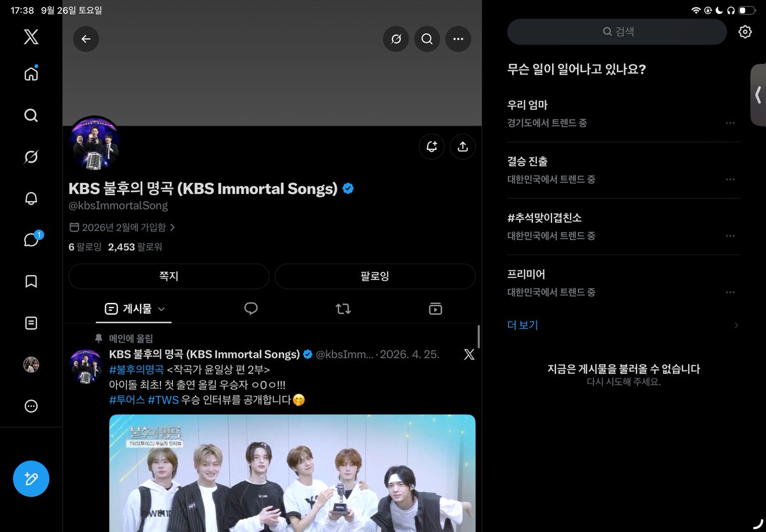Open the Notifications bell in sidebar
766x532 pixels.
point(31,198)
